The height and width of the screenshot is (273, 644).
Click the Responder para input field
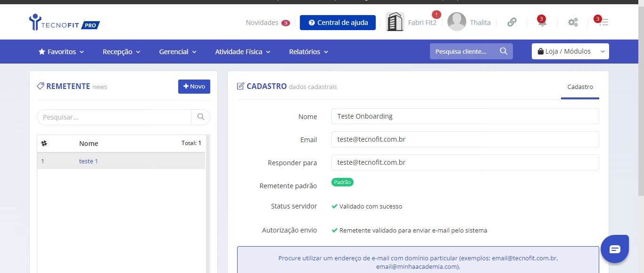click(x=465, y=162)
